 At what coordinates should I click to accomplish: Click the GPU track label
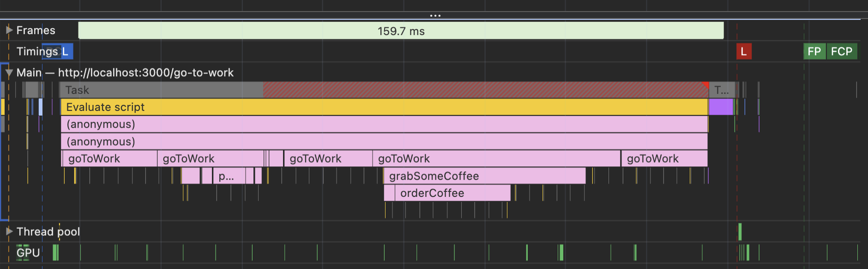(28, 253)
